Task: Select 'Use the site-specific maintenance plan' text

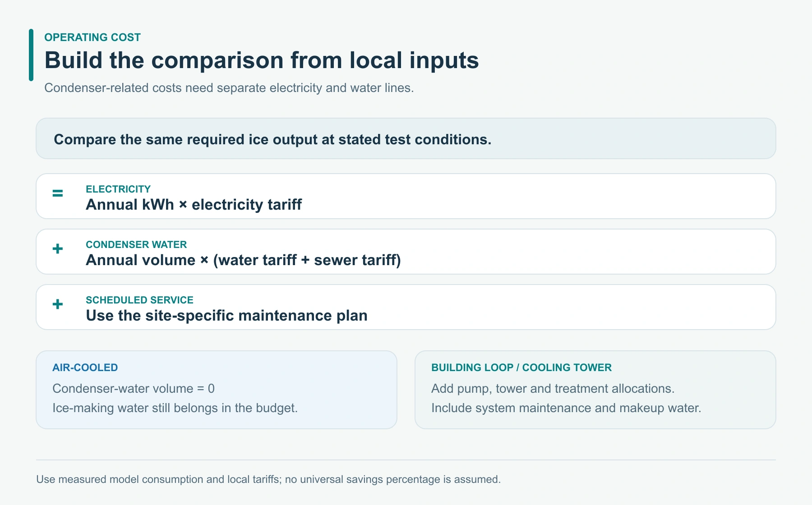Action: [x=227, y=316]
